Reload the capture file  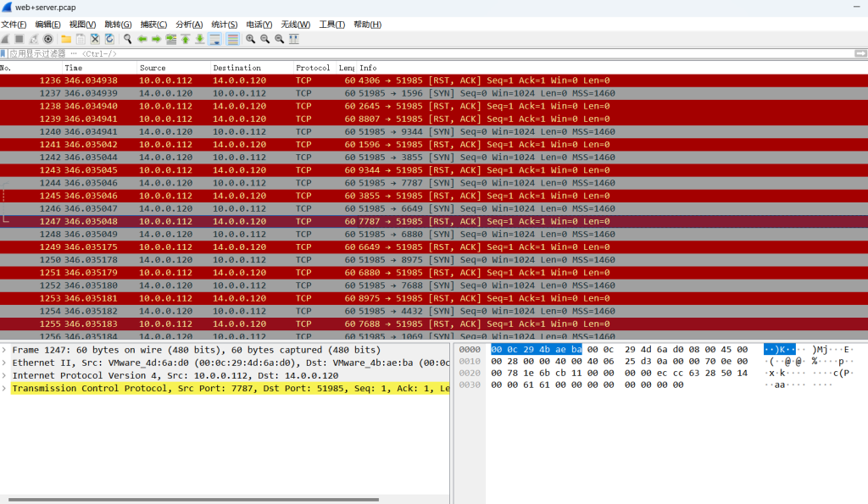coord(109,39)
